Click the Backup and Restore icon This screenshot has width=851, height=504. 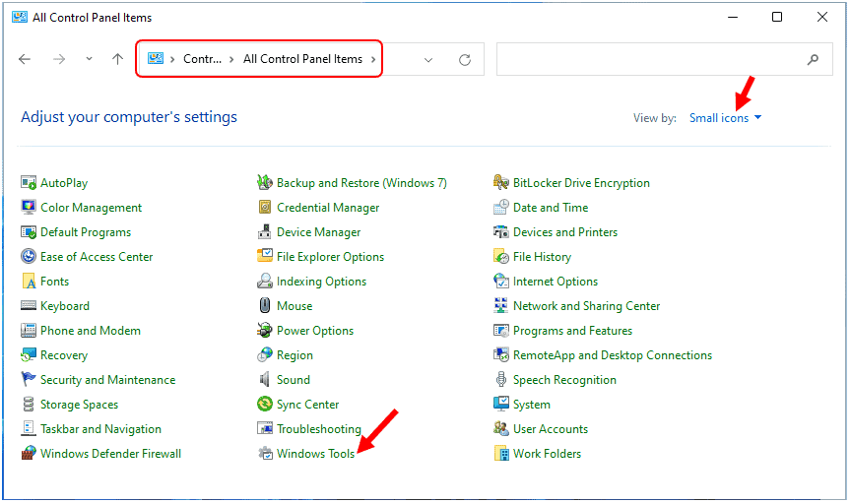[x=264, y=183]
